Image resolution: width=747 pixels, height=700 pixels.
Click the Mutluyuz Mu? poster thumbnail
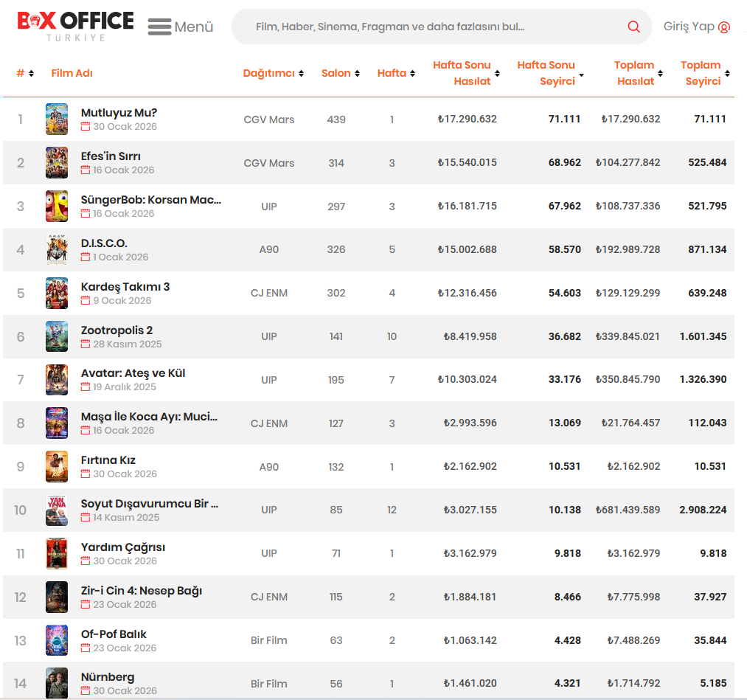tap(57, 119)
